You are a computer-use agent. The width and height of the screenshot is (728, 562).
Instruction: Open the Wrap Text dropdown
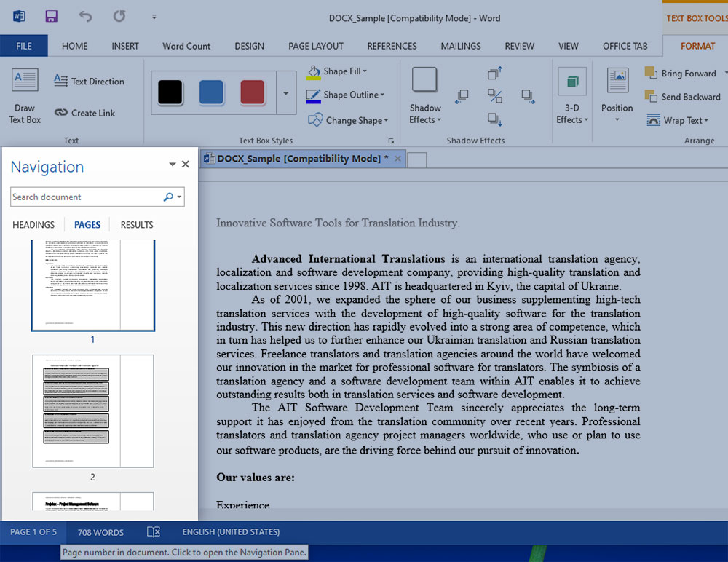coord(677,120)
